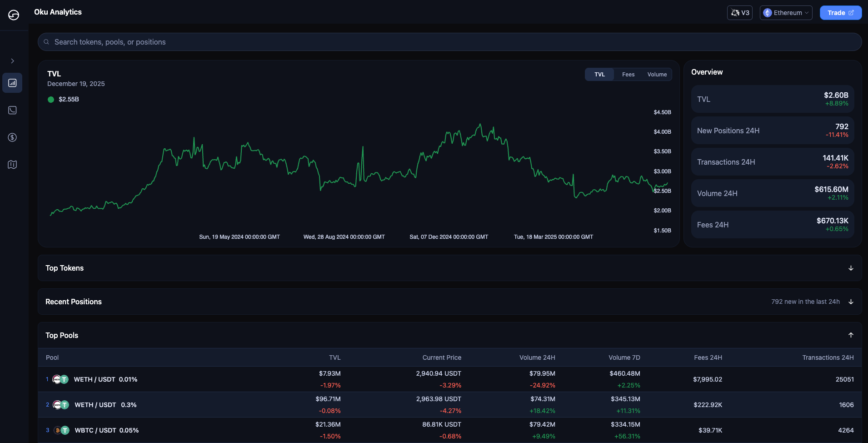Screen dimensions: 868x443
Task: Switch chart to Volume tab
Action: coord(657,75)
